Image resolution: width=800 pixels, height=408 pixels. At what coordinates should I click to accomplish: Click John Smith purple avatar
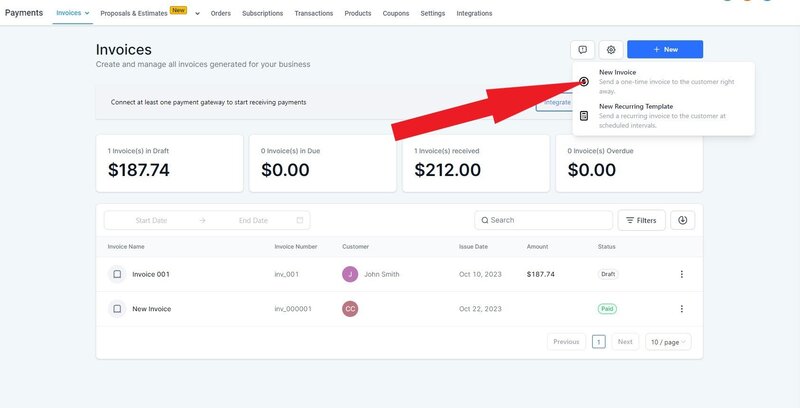tap(350, 274)
